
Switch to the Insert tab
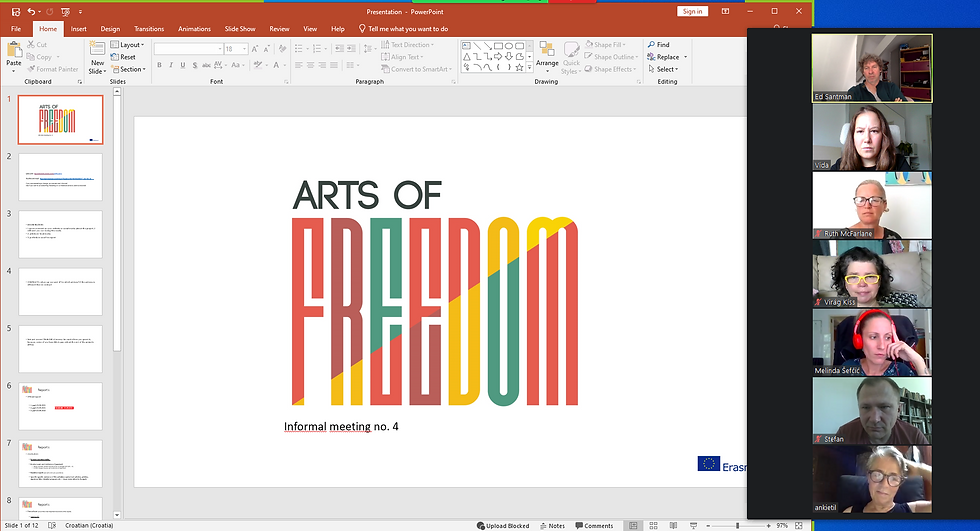pyautogui.click(x=79, y=29)
